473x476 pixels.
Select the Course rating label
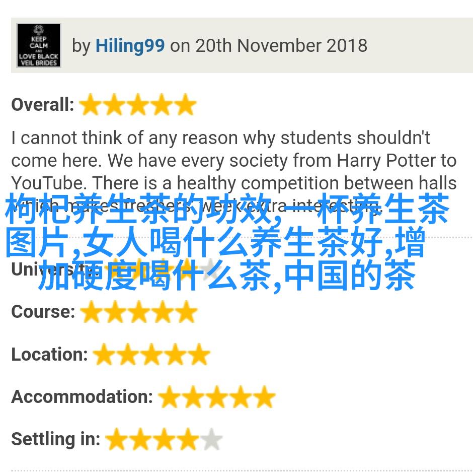43,311
